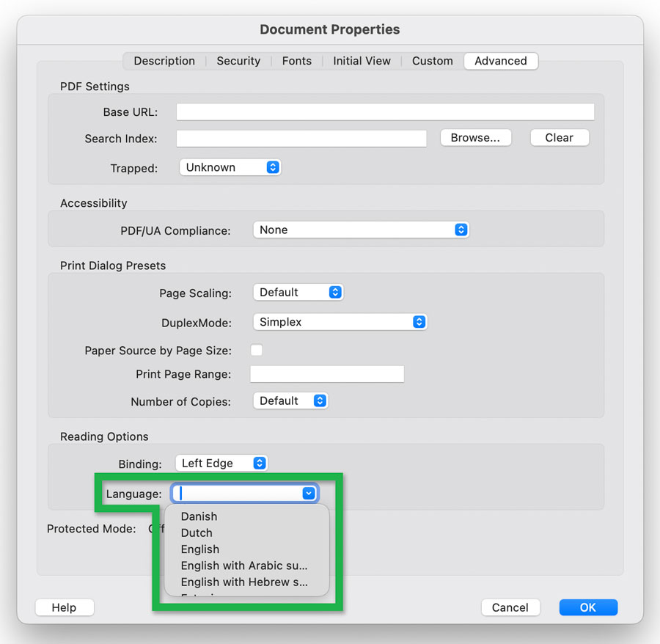
Task: Enable Paper Source by Page Size
Action: click(257, 350)
